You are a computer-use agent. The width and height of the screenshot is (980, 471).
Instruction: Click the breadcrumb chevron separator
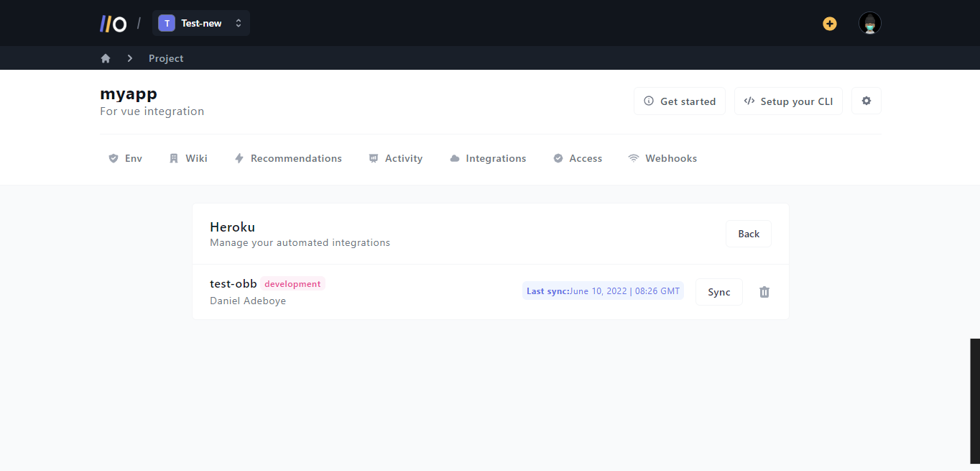tap(130, 58)
